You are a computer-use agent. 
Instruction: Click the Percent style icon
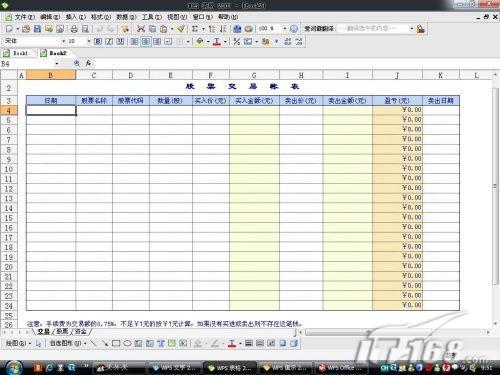click(x=237, y=41)
